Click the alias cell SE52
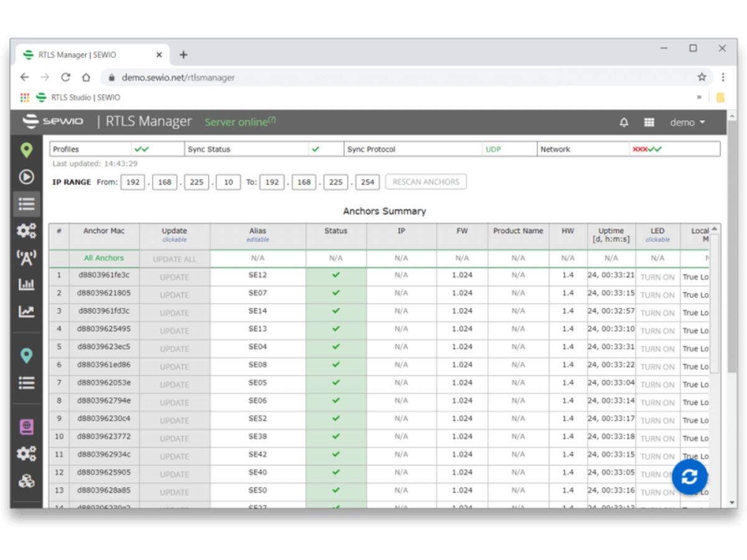The height and width of the screenshot is (560, 747). [258, 419]
